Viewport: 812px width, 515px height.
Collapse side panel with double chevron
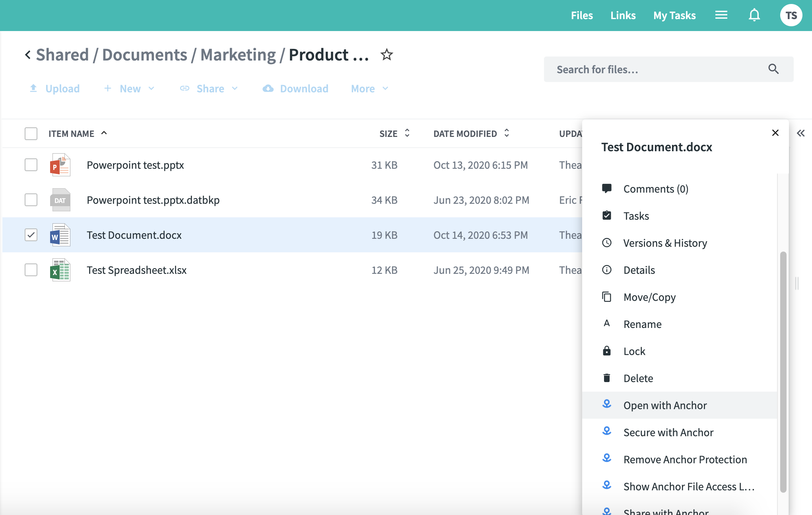pos(800,133)
